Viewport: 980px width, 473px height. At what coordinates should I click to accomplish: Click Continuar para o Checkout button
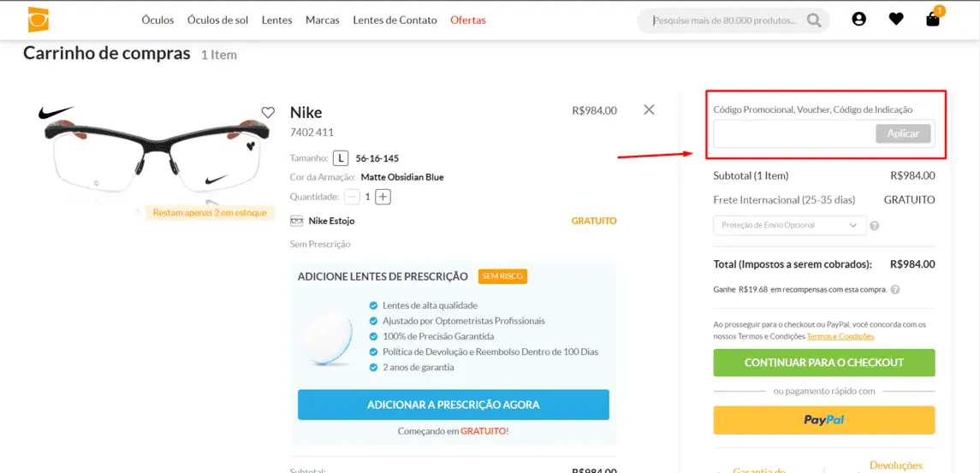(x=824, y=363)
